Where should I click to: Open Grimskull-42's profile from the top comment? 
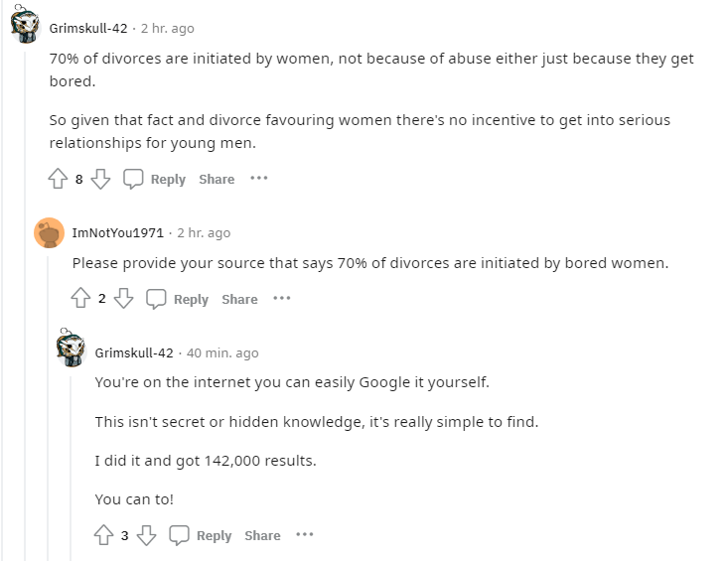[x=88, y=28]
